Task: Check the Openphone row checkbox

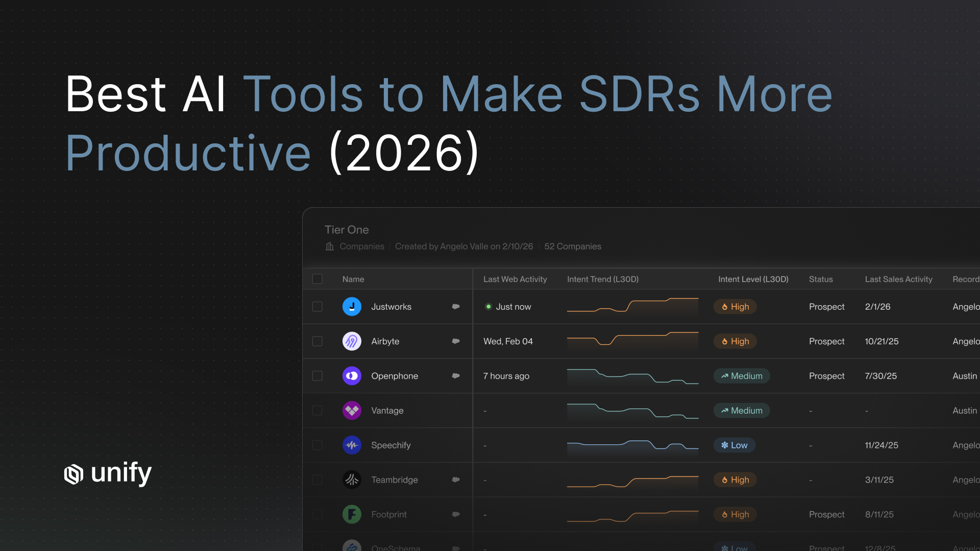Action: 317,376
